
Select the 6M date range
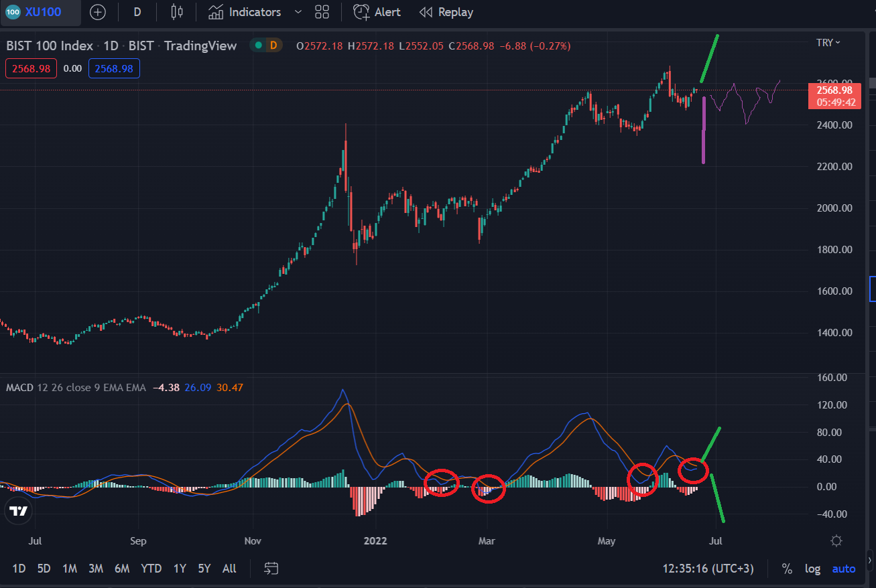coord(122,569)
